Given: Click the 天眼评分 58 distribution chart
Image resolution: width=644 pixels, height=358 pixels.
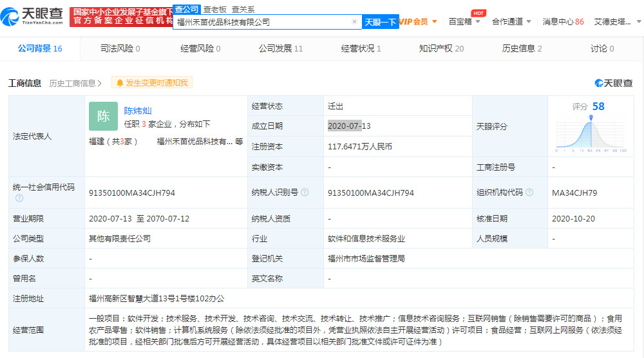Looking at the screenshot, I should [591, 133].
